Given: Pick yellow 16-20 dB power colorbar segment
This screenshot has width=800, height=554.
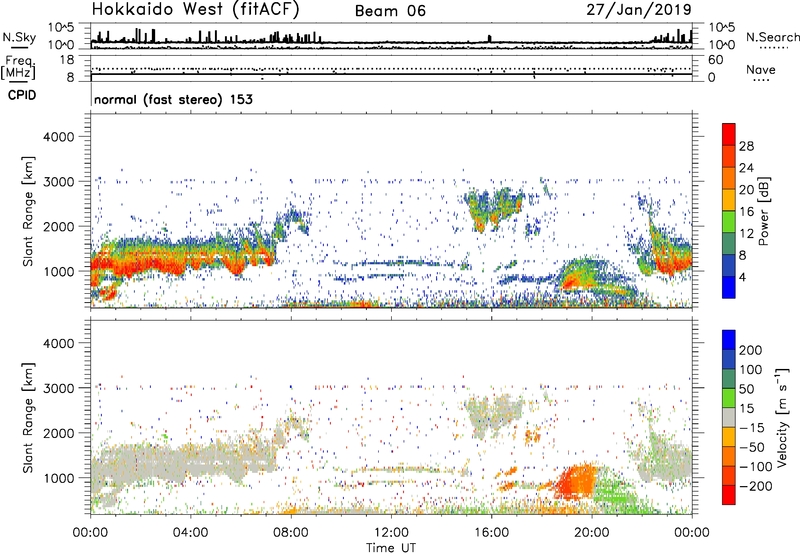Looking at the screenshot, I should coord(729,201).
